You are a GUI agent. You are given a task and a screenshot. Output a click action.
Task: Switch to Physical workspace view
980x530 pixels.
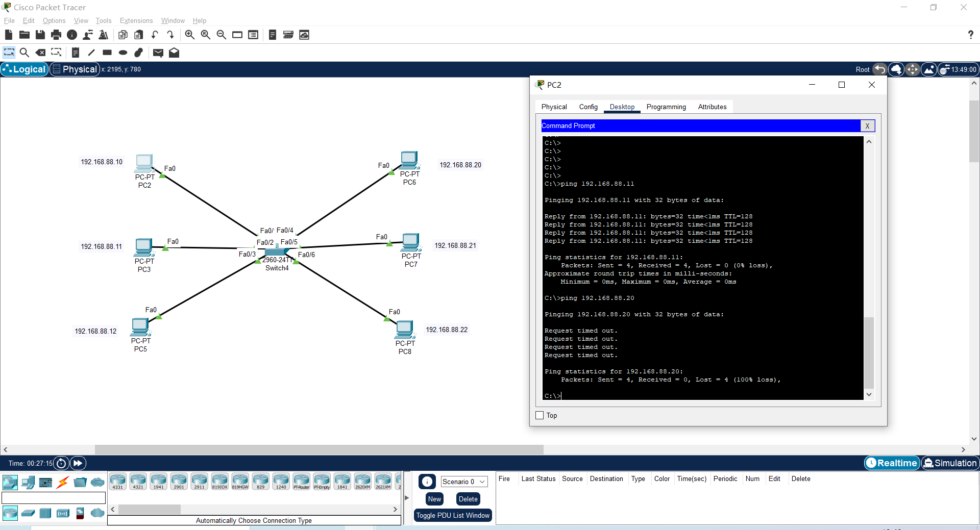point(75,69)
